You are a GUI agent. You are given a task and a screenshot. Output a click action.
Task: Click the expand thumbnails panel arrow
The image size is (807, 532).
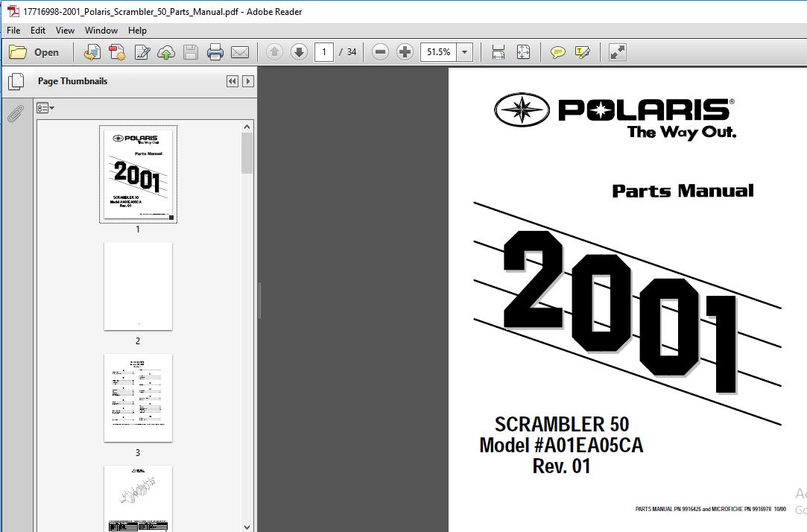click(x=248, y=80)
